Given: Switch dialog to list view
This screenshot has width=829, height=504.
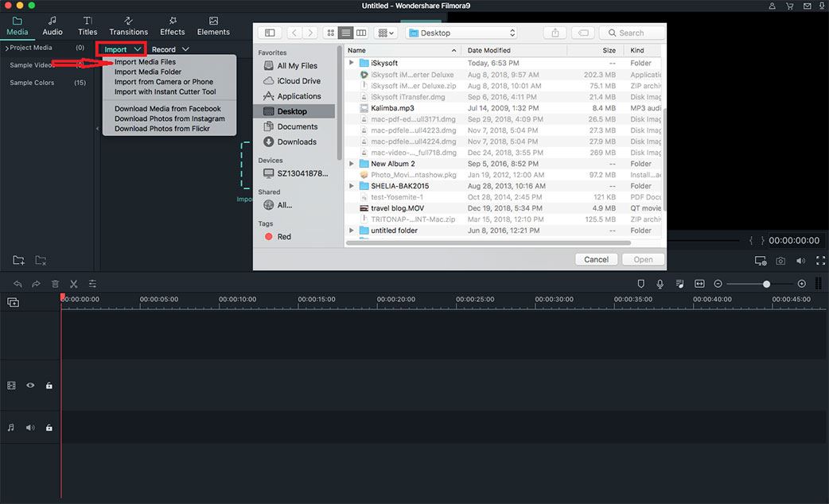Looking at the screenshot, I should click(x=345, y=33).
